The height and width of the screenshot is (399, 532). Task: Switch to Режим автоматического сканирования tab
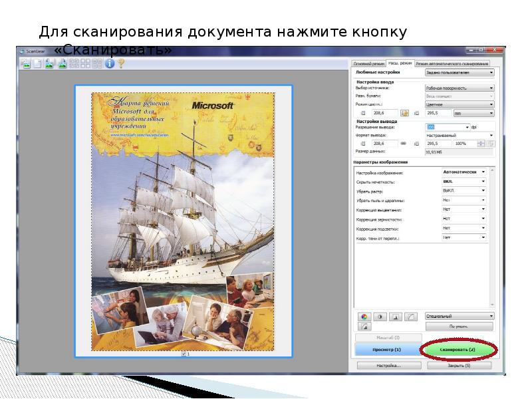coord(452,64)
